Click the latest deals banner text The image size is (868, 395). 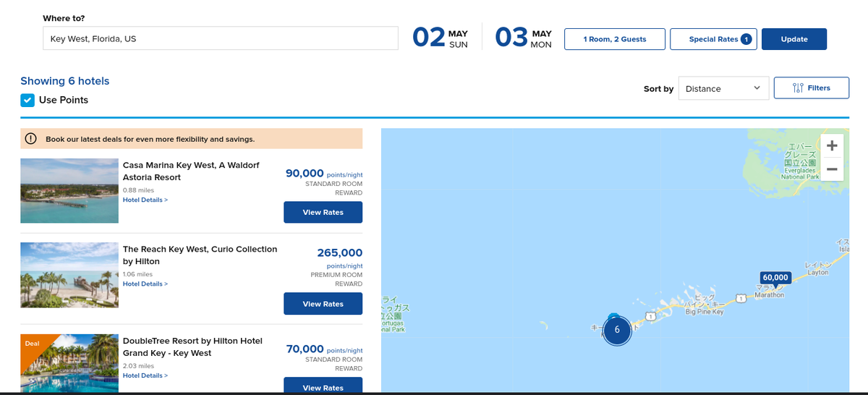click(150, 139)
